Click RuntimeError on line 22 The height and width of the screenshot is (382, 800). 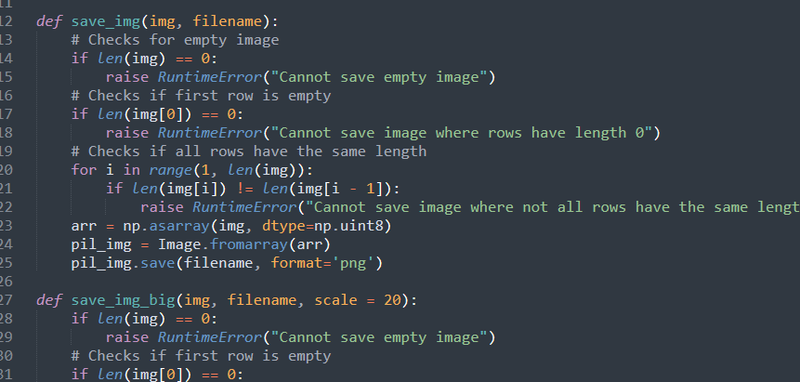click(x=244, y=208)
